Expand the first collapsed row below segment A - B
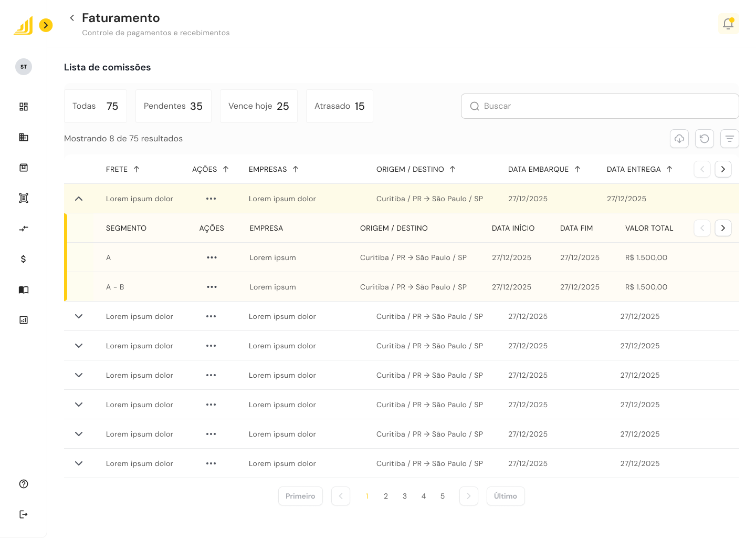Image resolution: width=756 pixels, height=538 pixels. click(x=79, y=316)
